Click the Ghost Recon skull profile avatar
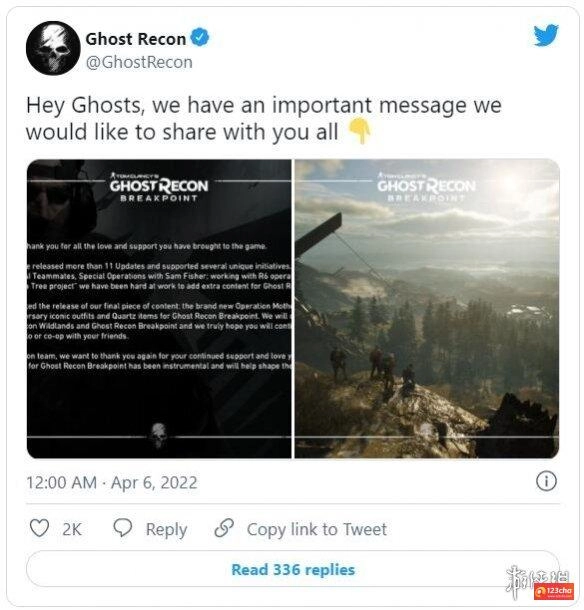584x610 pixels. pyautogui.click(x=53, y=48)
